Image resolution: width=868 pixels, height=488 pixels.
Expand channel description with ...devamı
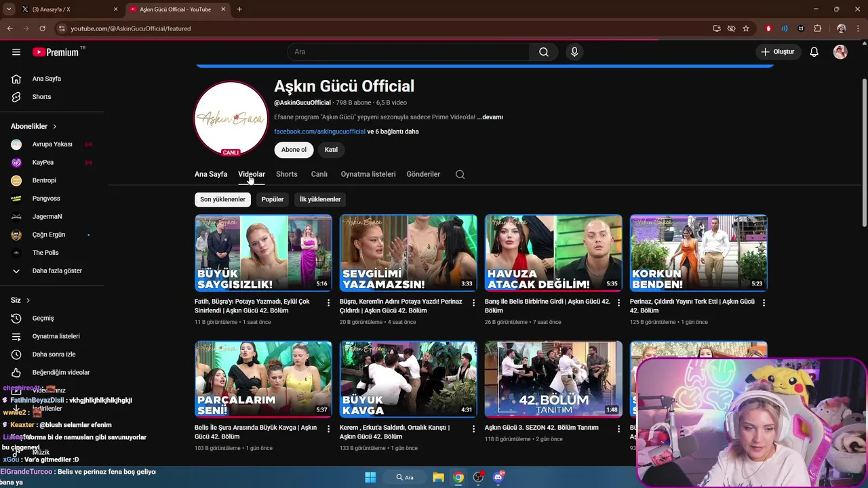(490, 117)
